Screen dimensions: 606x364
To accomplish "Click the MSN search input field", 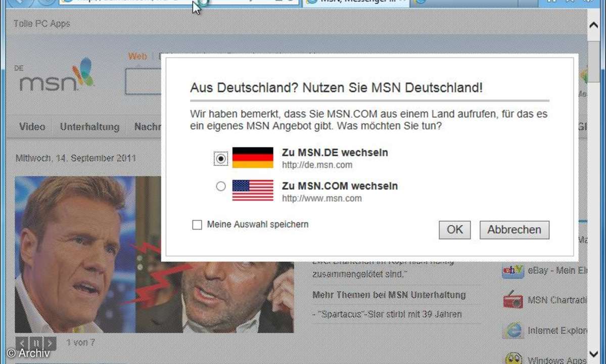I will click(x=144, y=81).
